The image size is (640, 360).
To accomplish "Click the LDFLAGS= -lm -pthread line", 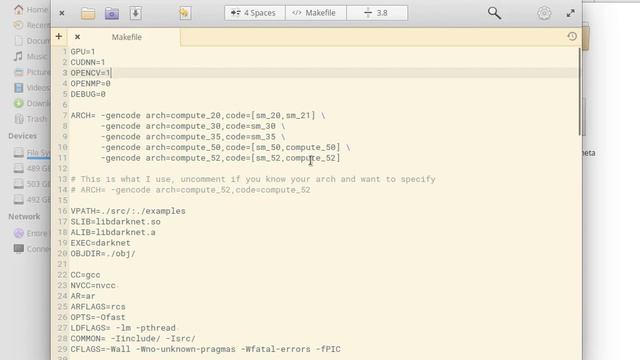I will tap(123, 328).
